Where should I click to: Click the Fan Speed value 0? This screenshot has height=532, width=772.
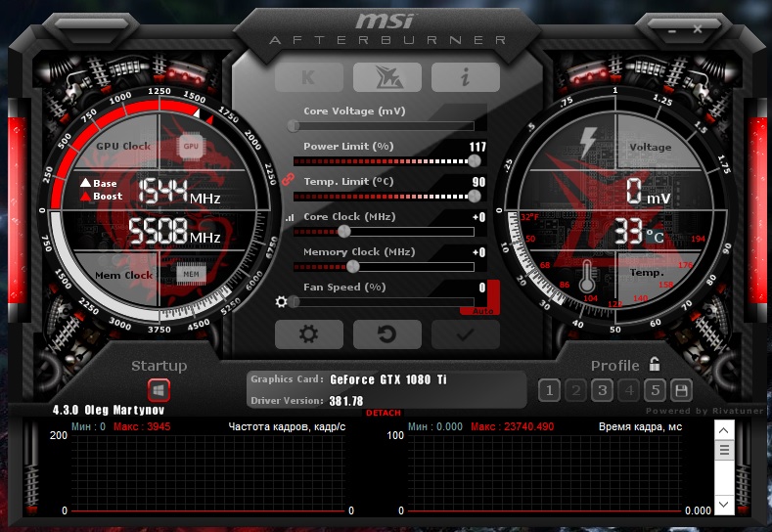482,288
